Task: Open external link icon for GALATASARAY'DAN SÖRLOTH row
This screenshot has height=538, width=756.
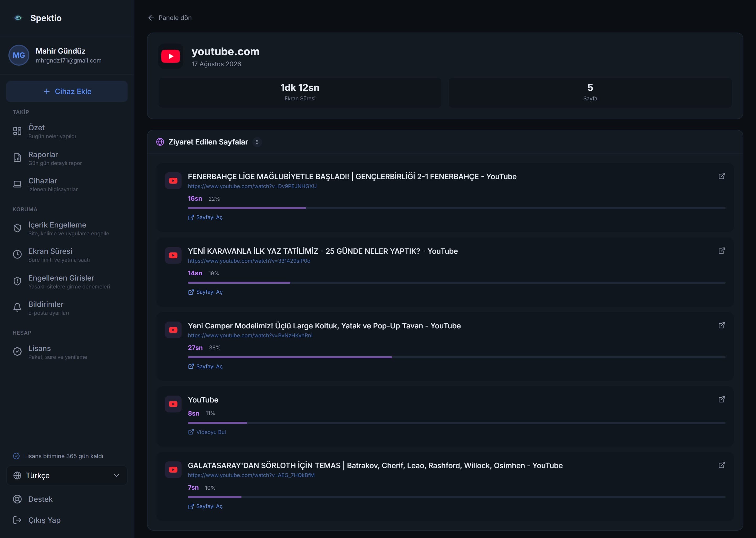Action: pyautogui.click(x=722, y=465)
